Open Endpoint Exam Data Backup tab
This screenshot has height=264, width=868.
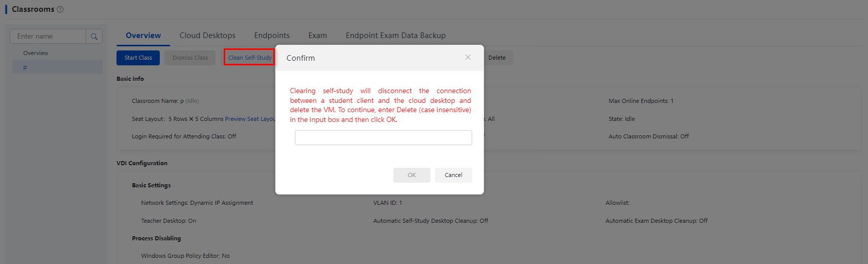tap(395, 36)
